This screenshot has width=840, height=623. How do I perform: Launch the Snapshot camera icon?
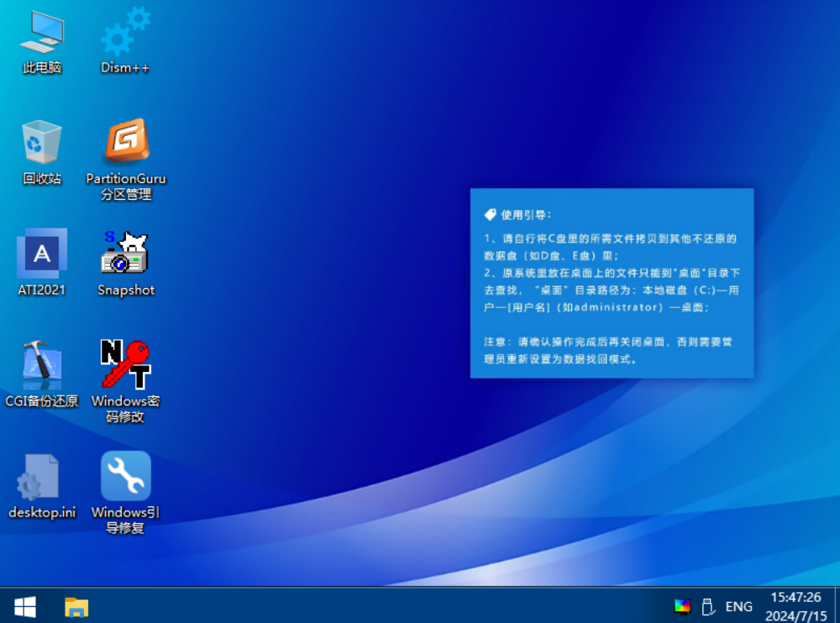(x=125, y=254)
